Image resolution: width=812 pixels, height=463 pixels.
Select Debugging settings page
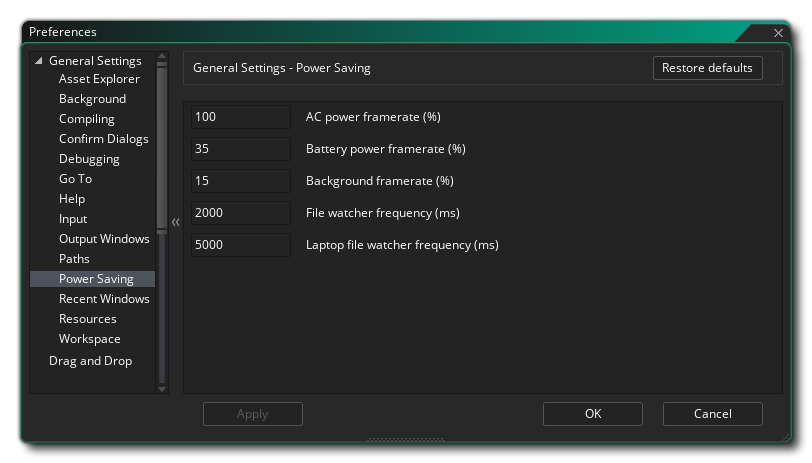click(x=89, y=159)
